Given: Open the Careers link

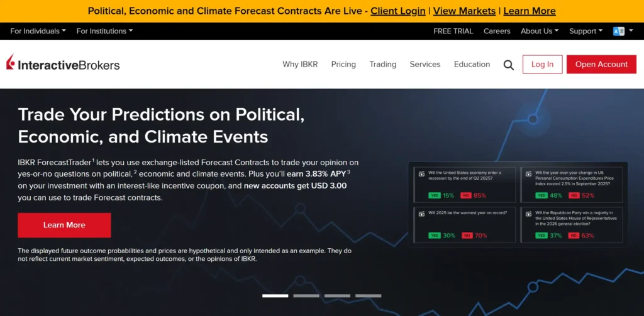Looking at the screenshot, I should tap(497, 31).
